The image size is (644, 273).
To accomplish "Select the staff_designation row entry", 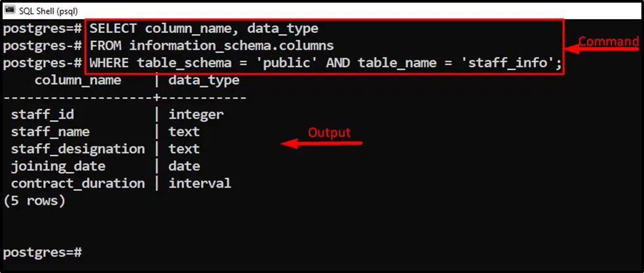I will [x=78, y=149].
